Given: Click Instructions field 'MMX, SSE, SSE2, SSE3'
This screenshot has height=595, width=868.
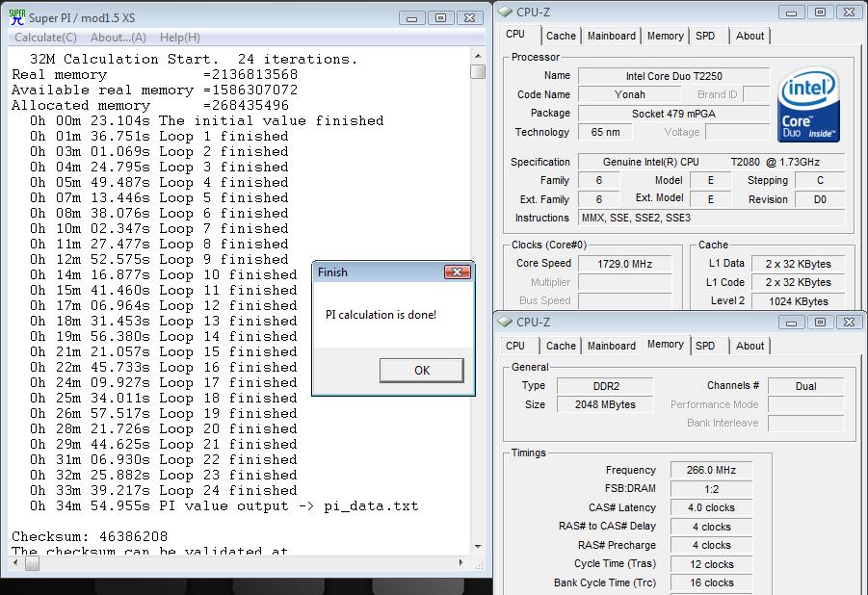Looking at the screenshot, I should point(711,219).
